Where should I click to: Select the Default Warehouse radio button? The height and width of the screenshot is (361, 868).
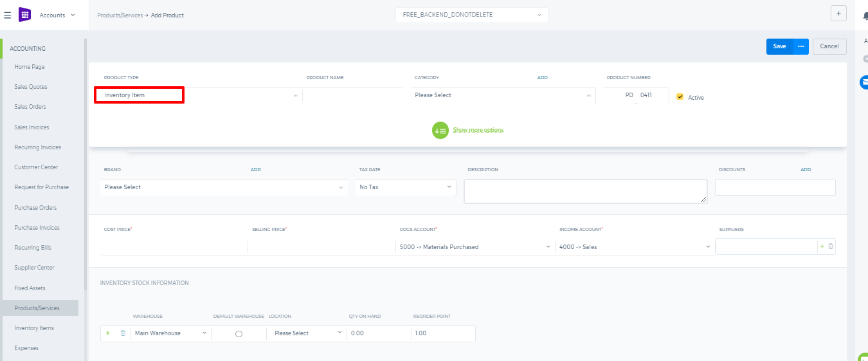click(x=239, y=334)
